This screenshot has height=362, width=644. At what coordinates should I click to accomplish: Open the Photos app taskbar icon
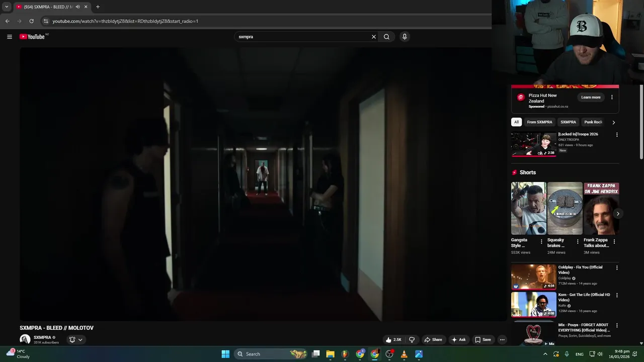pyautogui.click(x=419, y=354)
